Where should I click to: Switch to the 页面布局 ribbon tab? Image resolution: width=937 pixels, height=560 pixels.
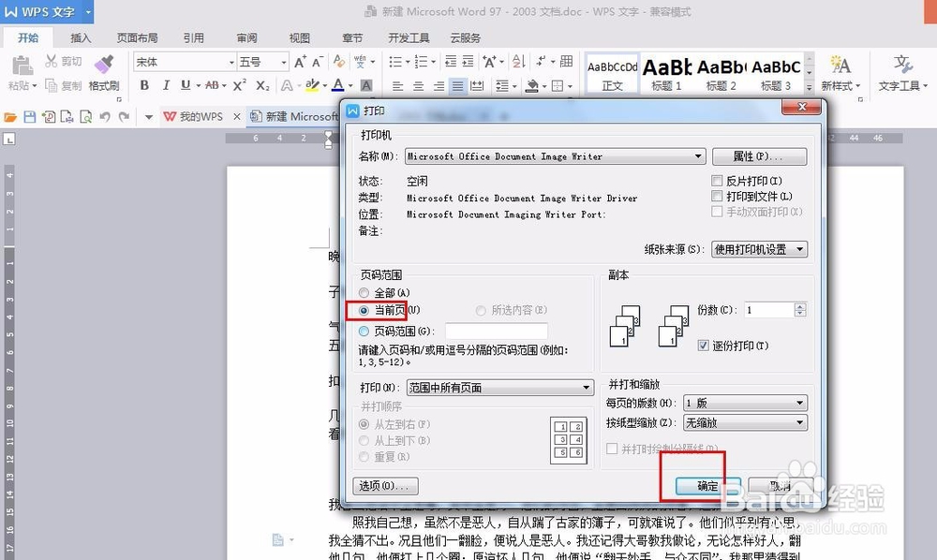[137, 37]
